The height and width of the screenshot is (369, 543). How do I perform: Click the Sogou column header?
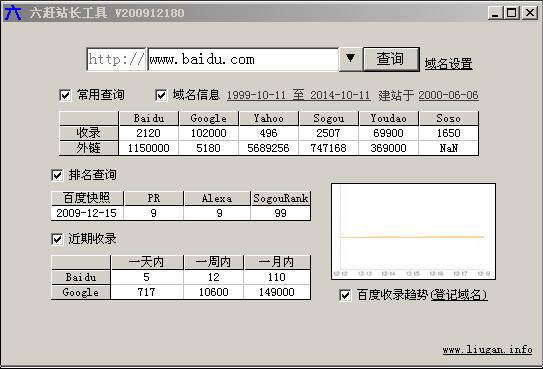[328, 118]
